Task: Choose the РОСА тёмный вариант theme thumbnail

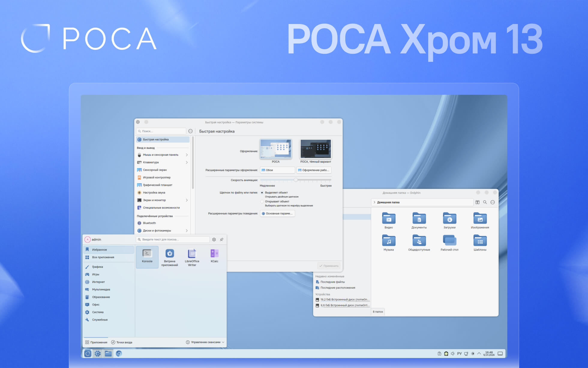Action: tap(316, 149)
